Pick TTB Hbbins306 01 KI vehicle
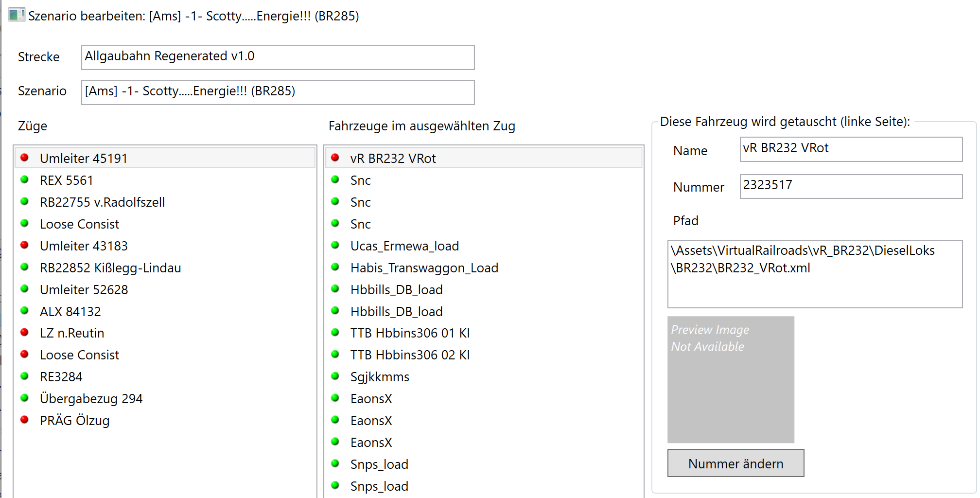Image resolution: width=980 pixels, height=498 pixels. coord(410,333)
